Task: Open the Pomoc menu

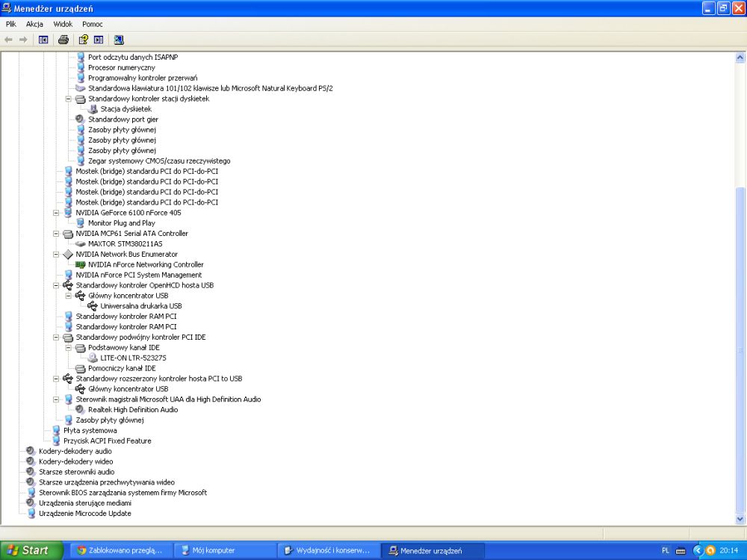Action: (93, 24)
